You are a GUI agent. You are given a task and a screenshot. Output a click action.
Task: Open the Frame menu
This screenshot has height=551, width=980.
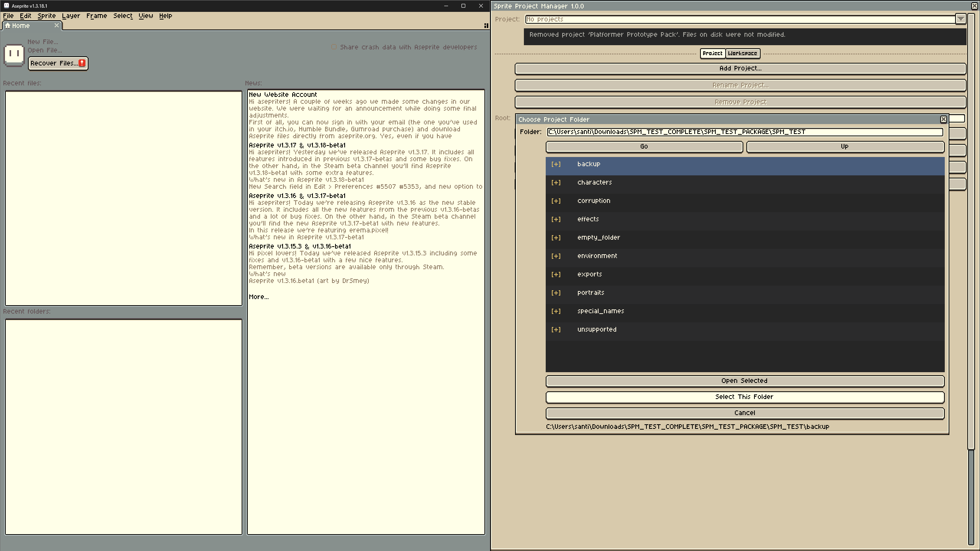click(97, 16)
